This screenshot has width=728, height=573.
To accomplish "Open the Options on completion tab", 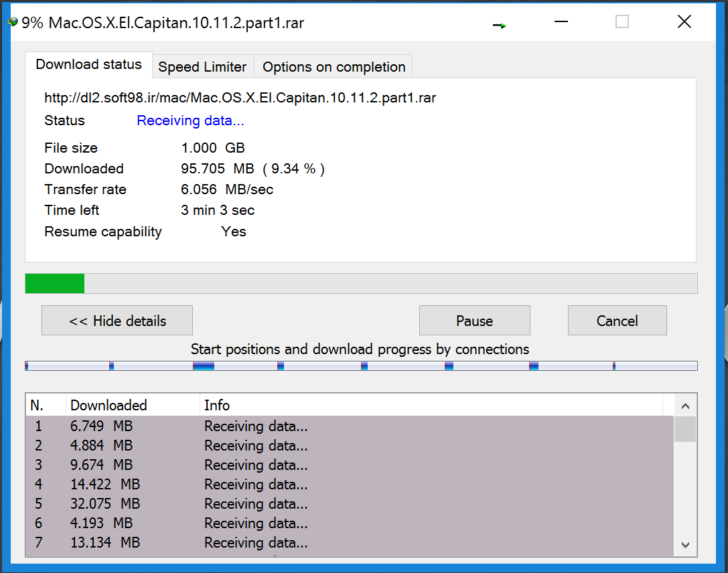I will (334, 67).
